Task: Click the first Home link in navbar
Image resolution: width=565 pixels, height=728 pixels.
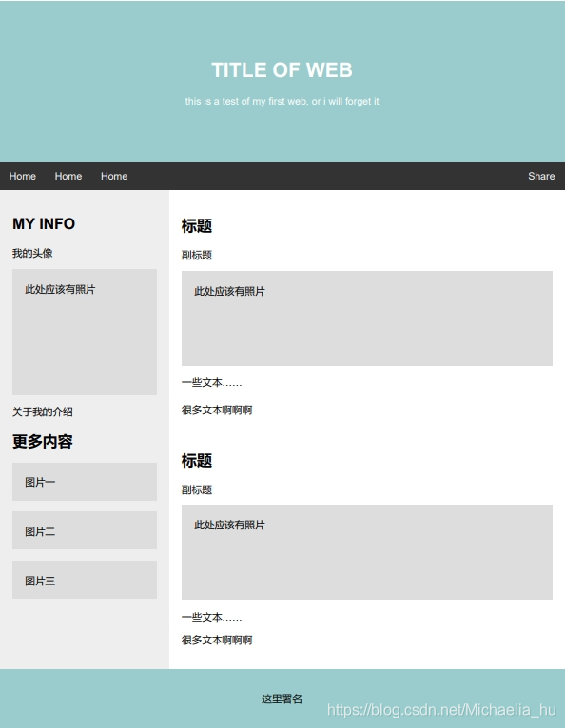Action: 22,176
